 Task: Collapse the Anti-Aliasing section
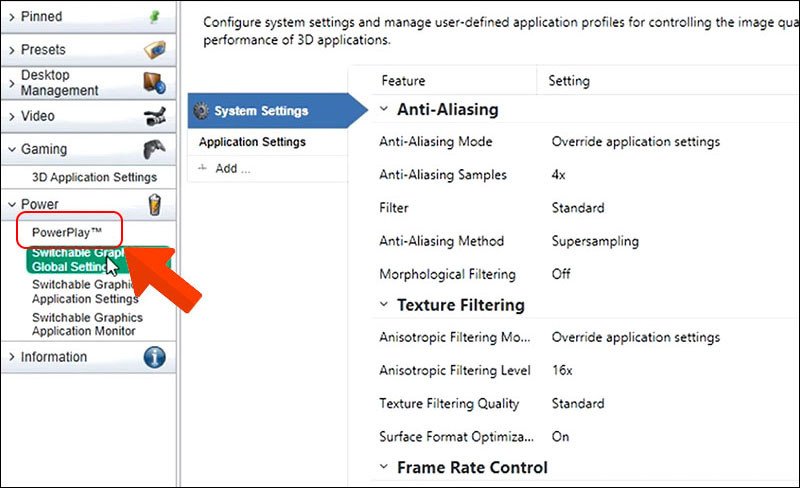pos(384,110)
